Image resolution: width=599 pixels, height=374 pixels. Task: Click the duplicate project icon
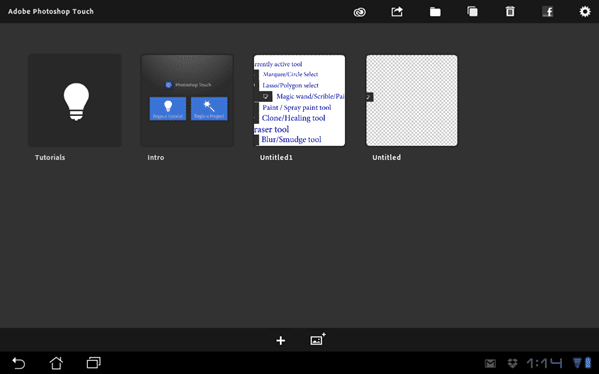click(x=473, y=11)
